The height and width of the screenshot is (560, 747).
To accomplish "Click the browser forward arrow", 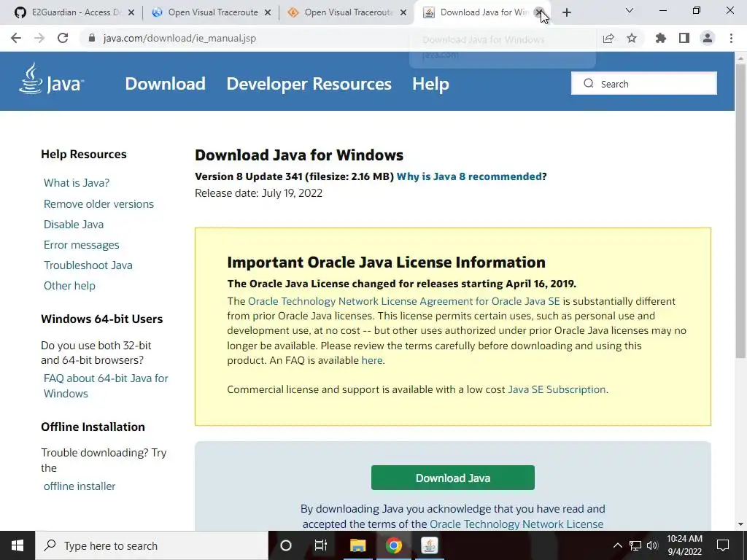I will click(x=39, y=38).
